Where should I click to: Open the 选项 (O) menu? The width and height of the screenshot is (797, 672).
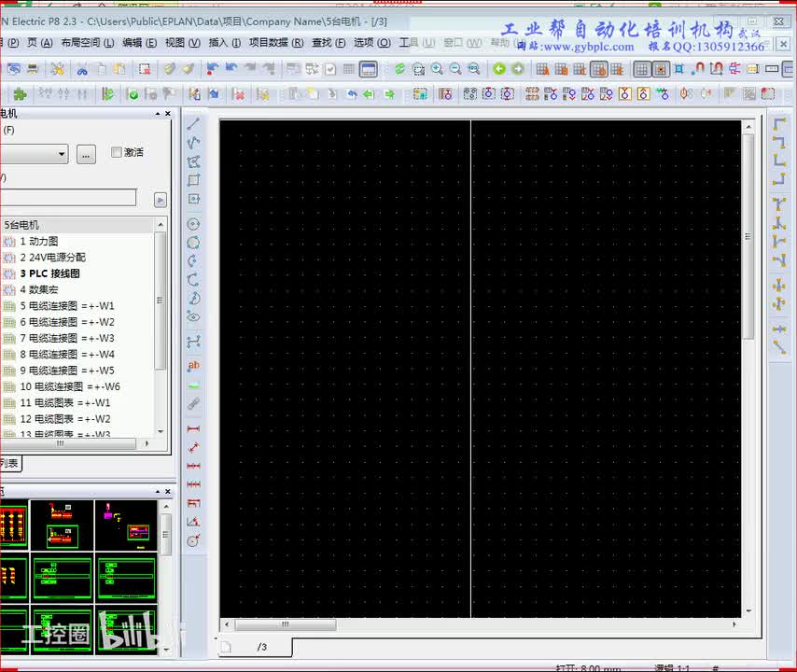tap(372, 43)
